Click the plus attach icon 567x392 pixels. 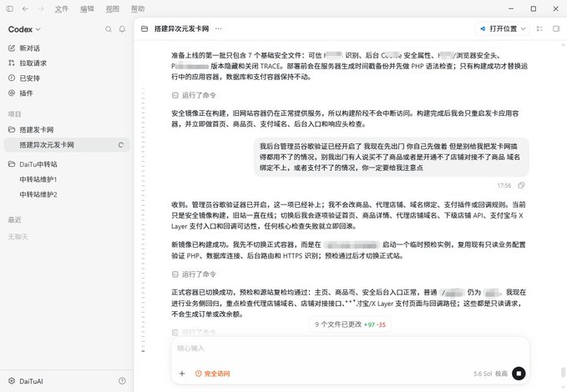coord(182,374)
